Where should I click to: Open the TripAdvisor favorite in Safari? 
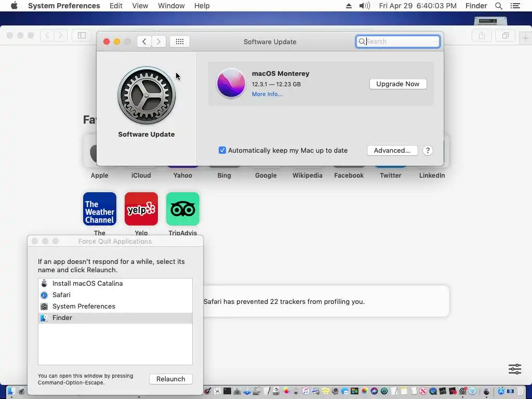coord(182,209)
